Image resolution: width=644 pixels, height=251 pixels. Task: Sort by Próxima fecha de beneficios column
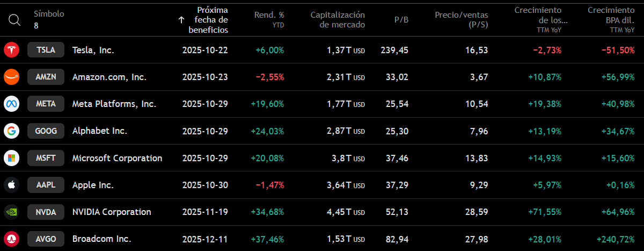(x=208, y=20)
